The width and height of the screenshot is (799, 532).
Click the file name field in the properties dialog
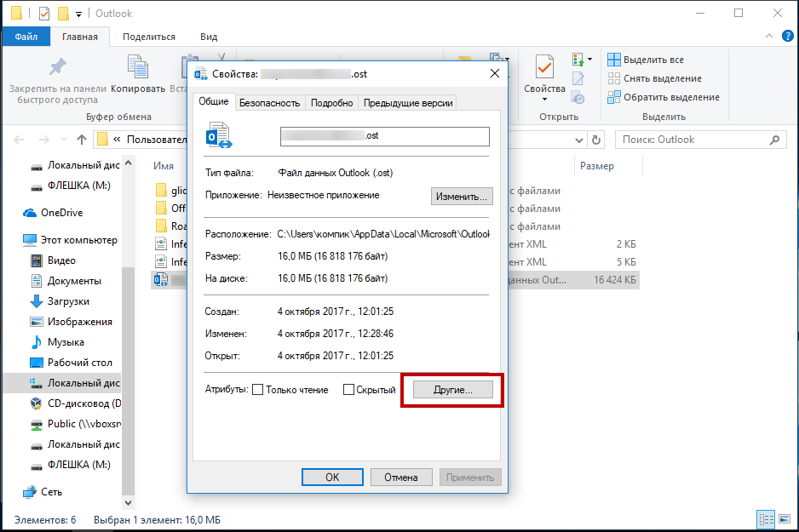(x=385, y=136)
